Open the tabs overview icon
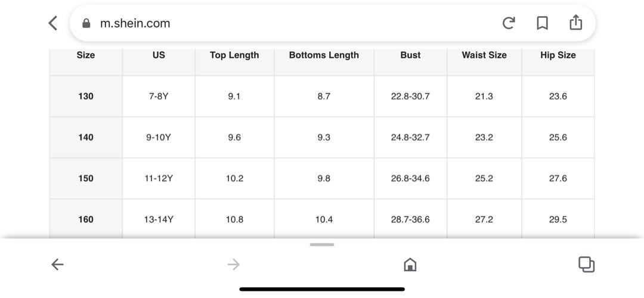644x298 pixels. pyautogui.click(x=587, y=265)
